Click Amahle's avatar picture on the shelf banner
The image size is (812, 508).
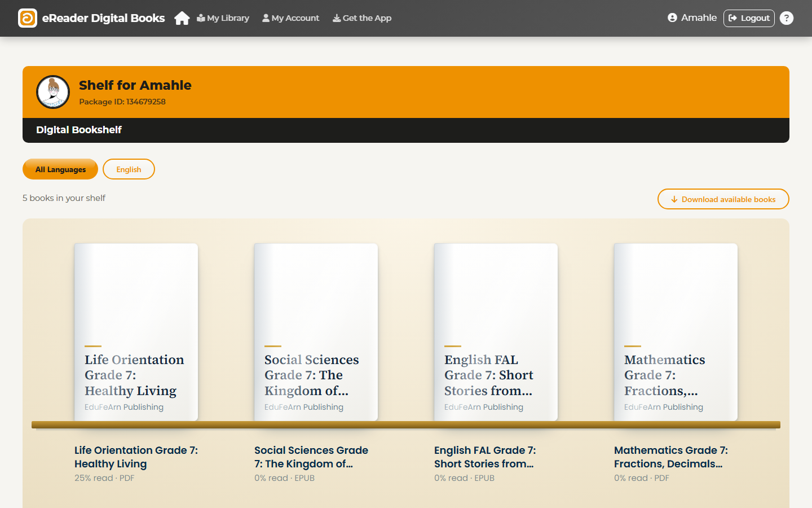[53, 92]
